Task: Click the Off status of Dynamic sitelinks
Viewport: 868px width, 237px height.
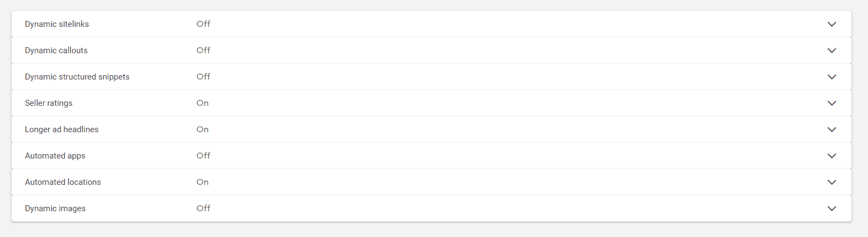Action: click(x=203, y=24)
